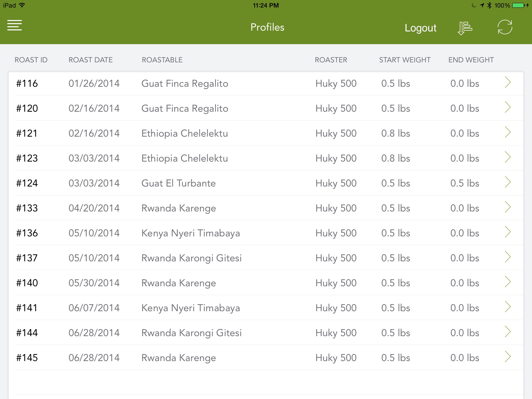Image resolution: width=532 pixels, height=399 pixels.
Task: Tap Guat El Turbante roastable
Action: (178, 183)
